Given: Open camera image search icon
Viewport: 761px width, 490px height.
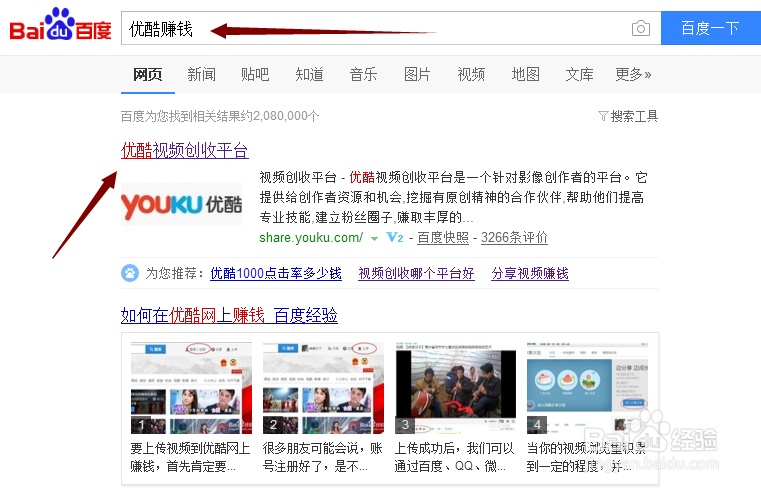Looking at the screenshot, I should (641, 28).
